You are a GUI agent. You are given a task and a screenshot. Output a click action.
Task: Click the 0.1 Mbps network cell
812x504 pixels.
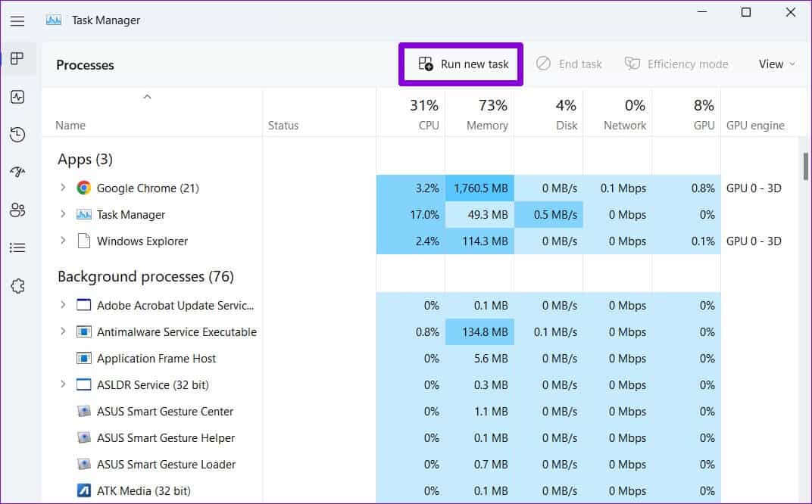[x=617, y=188]
